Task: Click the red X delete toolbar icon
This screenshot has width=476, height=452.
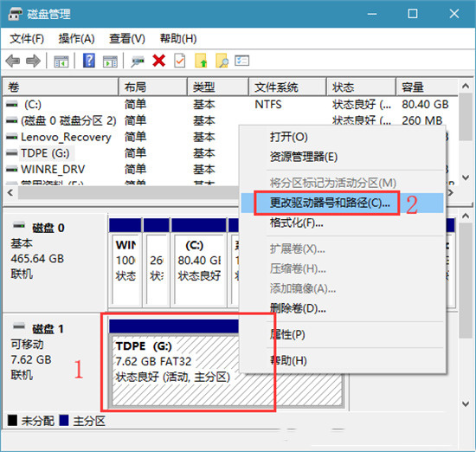Action: point(158,61)
